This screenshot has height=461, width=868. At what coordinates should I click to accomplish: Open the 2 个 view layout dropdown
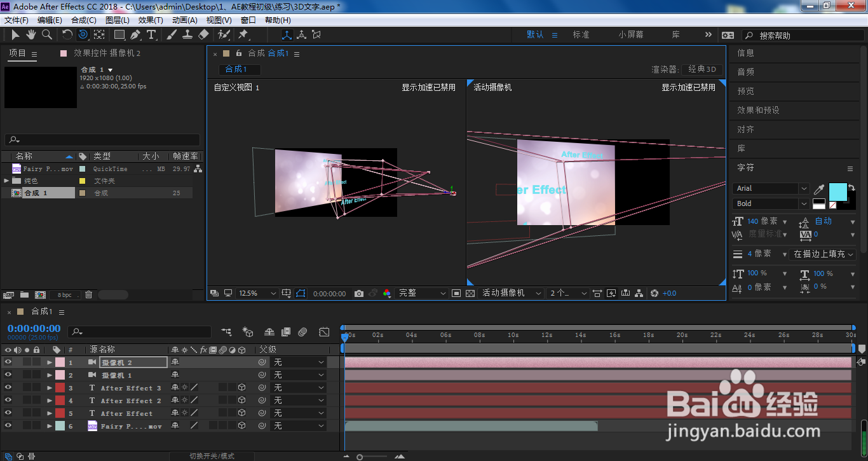568,293
